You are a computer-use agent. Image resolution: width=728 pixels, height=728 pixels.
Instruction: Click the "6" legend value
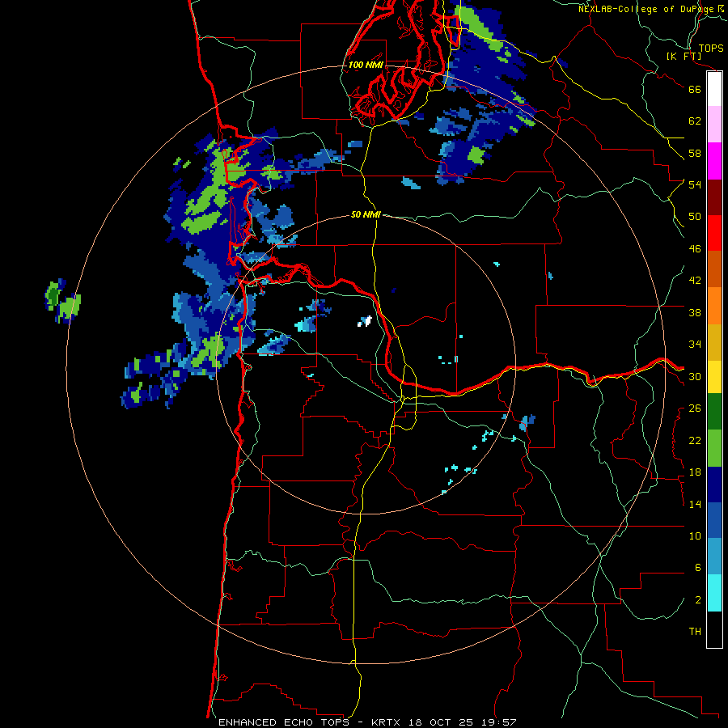pos(698,568)
